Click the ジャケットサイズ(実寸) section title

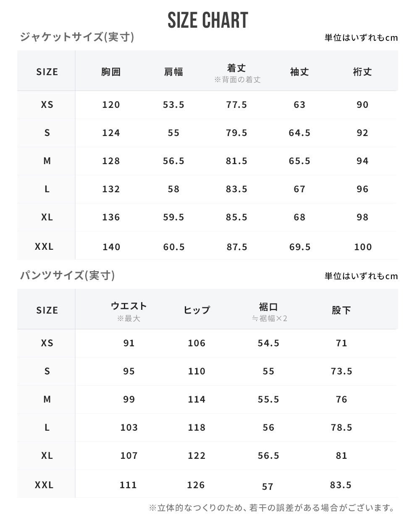pos(77,37)
